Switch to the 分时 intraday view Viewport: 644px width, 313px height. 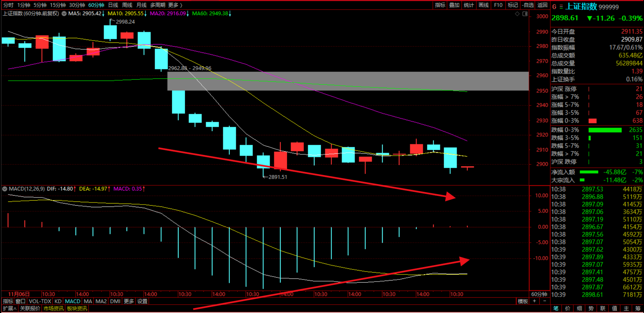8,5
